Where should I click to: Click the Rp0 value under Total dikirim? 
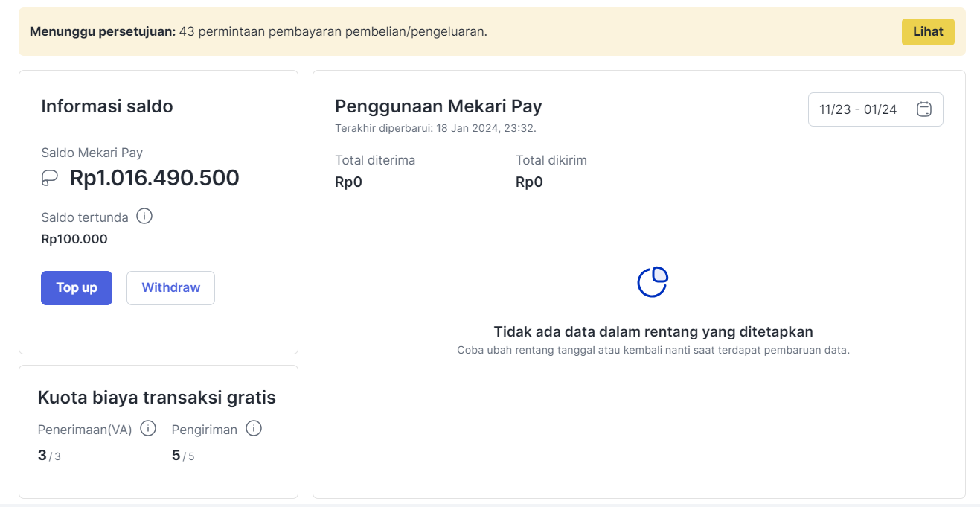(x=529, y=182)
